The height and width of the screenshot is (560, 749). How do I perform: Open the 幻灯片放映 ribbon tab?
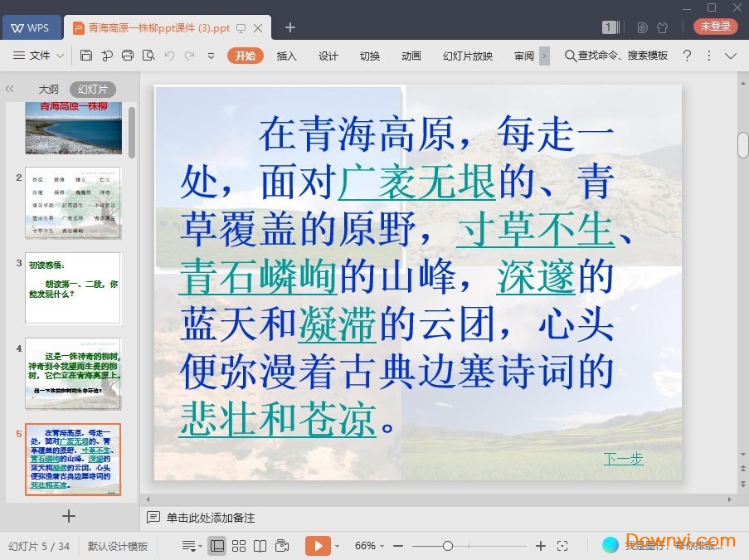click(x=468, y=56)
